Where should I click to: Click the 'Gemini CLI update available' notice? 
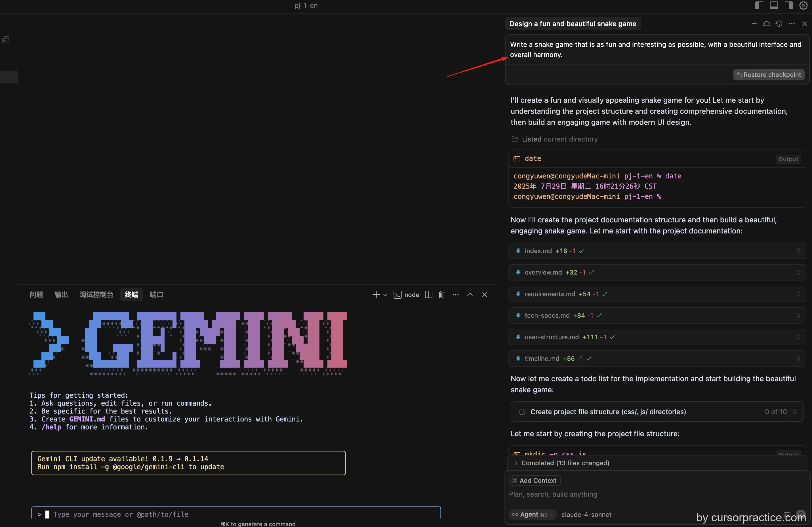(x=188, y=463)
